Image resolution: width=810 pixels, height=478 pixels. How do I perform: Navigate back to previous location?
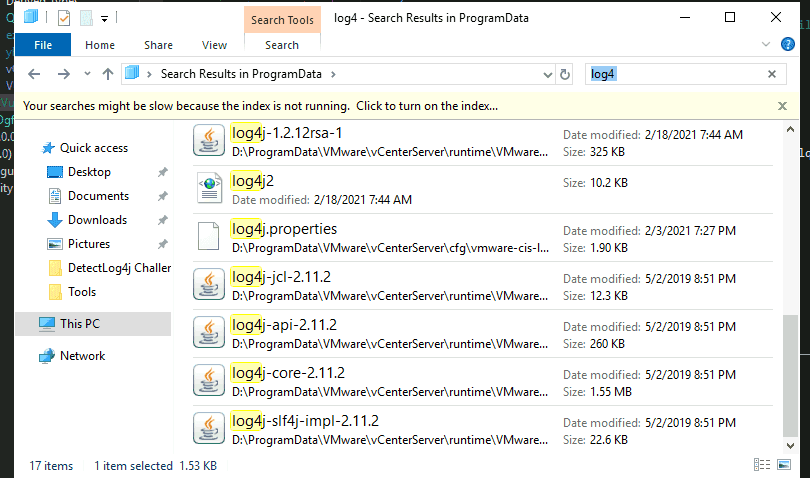(x=34, y=74)
